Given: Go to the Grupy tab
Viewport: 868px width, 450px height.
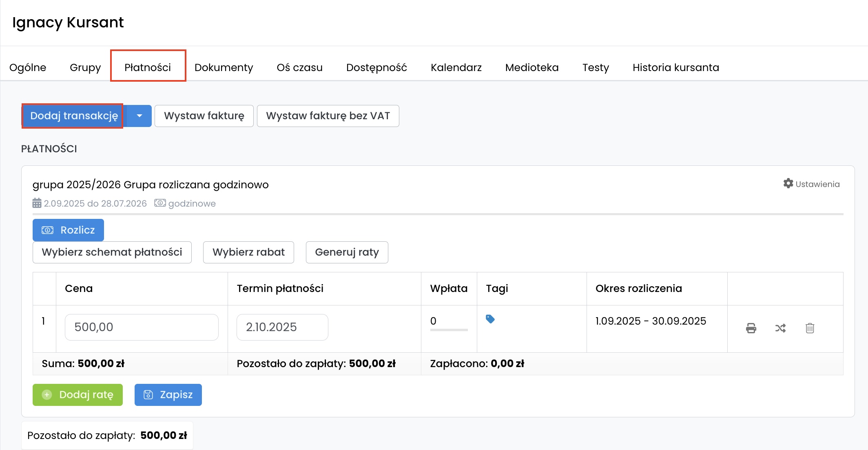Looking at the screenshot, I should [x=85, y=67].
